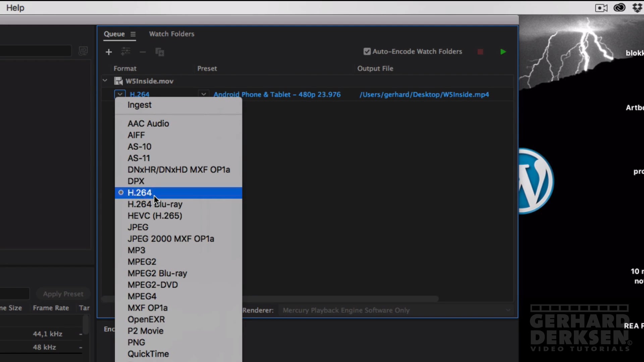The width and height of the screenshot is (644, 362).
Task: Select MPEG2-DVD format
Action: (178, 285)
